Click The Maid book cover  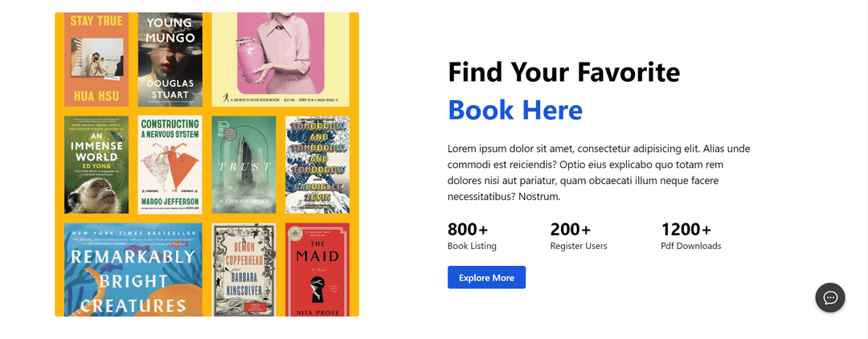[x=317, y=269]
